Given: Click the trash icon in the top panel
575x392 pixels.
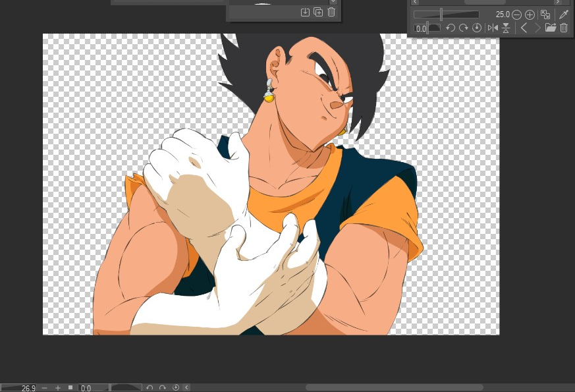Looking at the screenshot, I should [x=331, y=12].
